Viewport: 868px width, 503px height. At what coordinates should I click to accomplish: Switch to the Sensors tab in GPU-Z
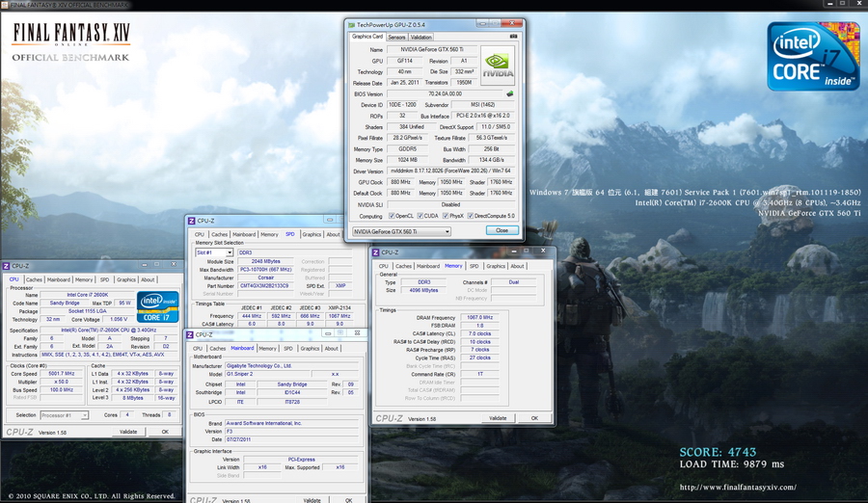[x=396, y=37]
